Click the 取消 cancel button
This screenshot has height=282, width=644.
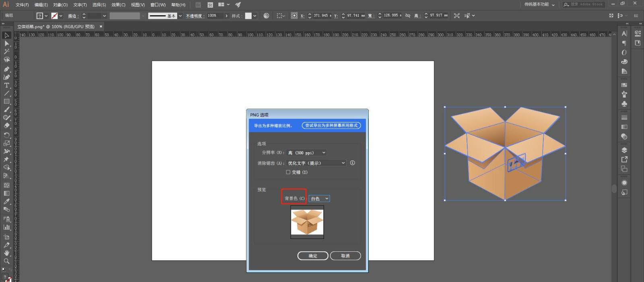point(345,256)
